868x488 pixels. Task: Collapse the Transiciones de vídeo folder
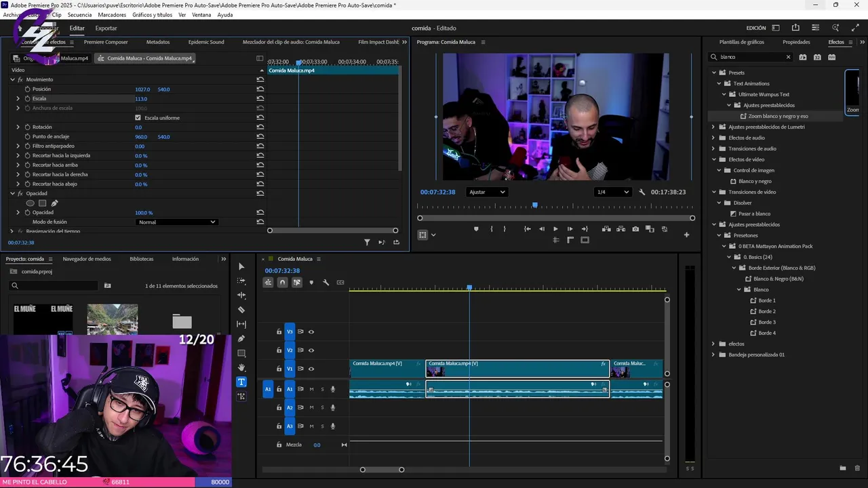click(713, 192)
